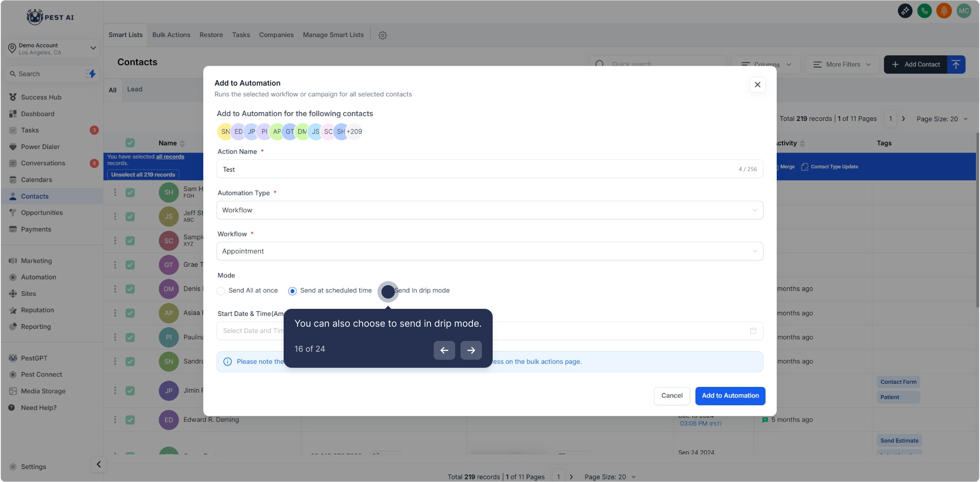The height and width of the screenshot is (482, 980).
Task: Open Dashboard from the sidebar
Action: point(38,114)
